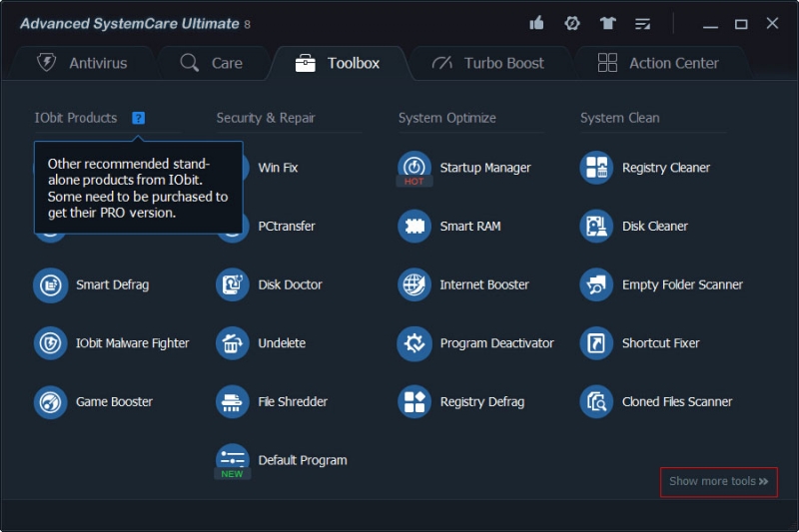Select the File Shredder icon
The width and height of the screenshot is (799, 532).
(x=233, y=401)
